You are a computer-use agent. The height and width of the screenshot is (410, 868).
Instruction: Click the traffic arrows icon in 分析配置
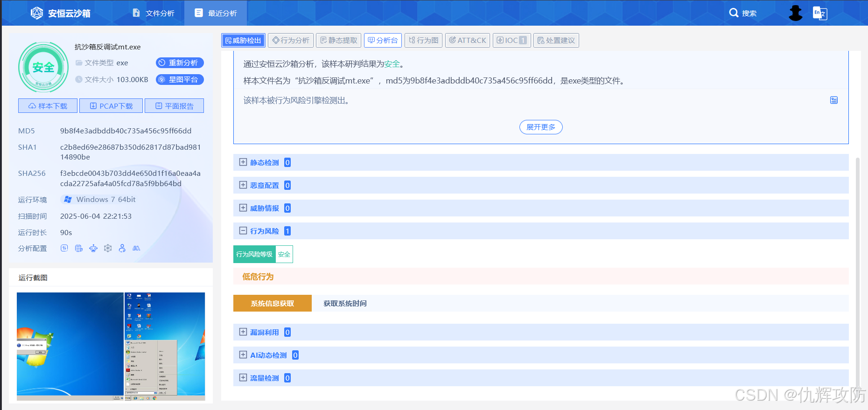[x=64, y=248]
